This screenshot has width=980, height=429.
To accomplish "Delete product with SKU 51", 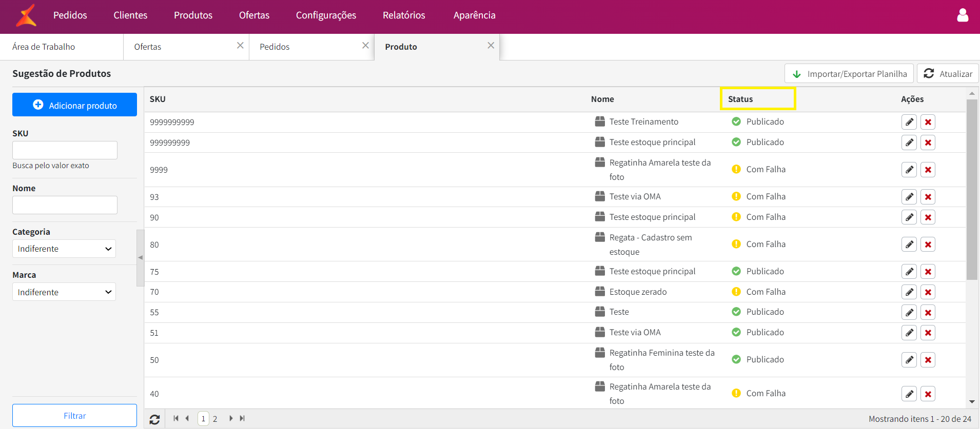I will 928,333.
